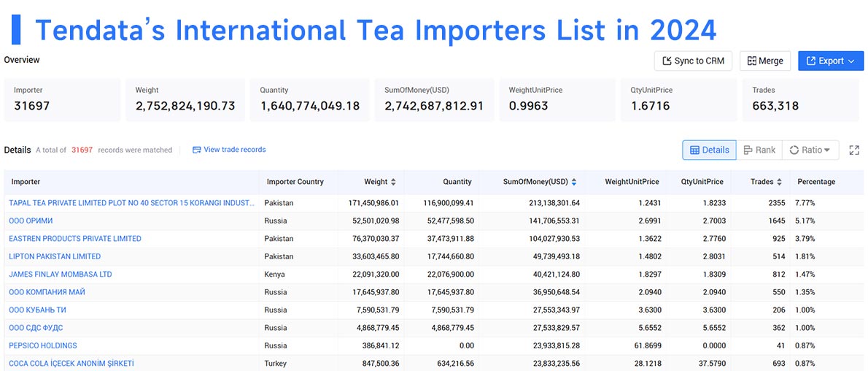
Task: Switch to the Rank view tab
Action: pos(759,150)
